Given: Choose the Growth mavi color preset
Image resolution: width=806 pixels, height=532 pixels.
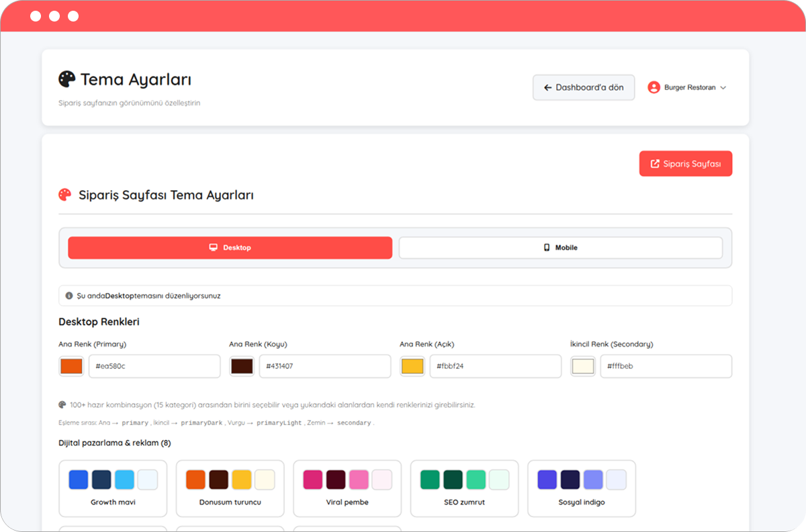Looking at the screenshot, I should click(x=113, y=488).
